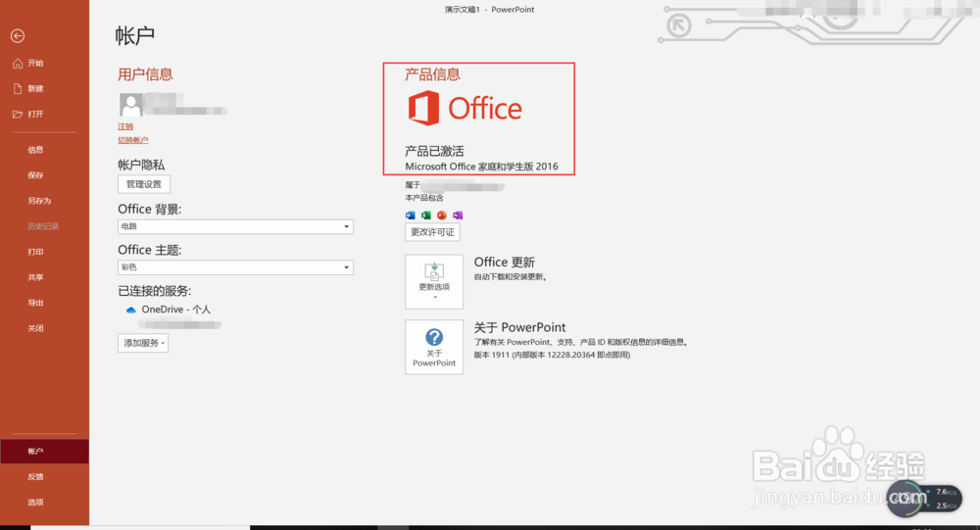Click the user profile avatar
980x530 pixels.
130,105
